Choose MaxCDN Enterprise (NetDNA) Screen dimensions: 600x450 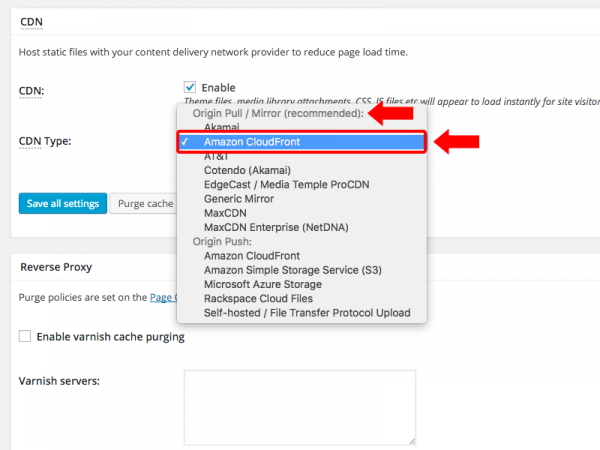point(302,227)
